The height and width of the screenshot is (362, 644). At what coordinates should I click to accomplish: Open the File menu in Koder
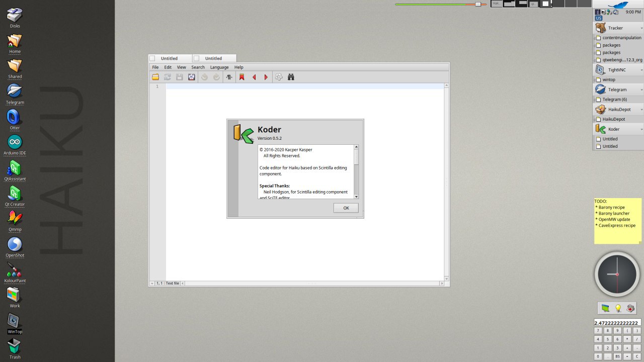pyautogui.click(x=155, y=67)
